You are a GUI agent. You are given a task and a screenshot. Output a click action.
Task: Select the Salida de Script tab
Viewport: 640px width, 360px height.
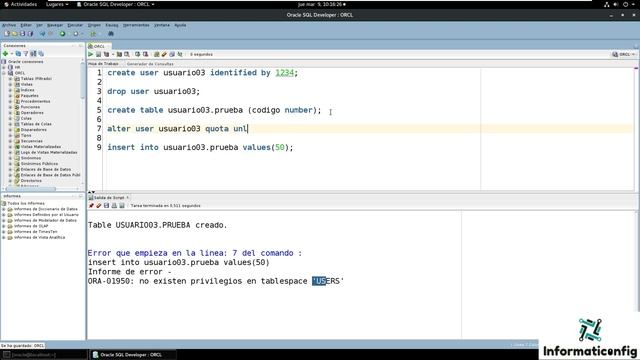point(109,198)
